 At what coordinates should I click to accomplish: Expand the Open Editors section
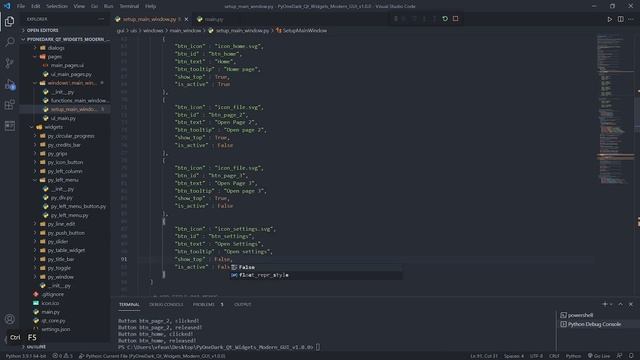(x=65, y=30)
